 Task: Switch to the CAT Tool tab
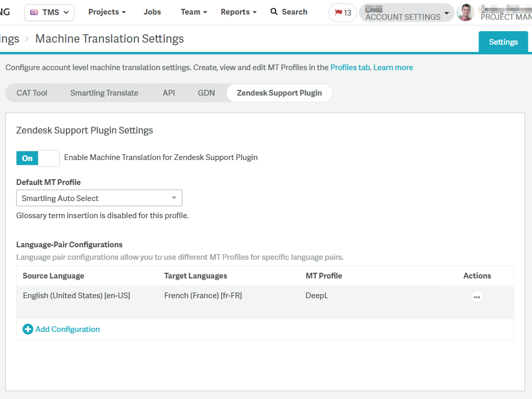pyautogui.click(x=32, y=92)
